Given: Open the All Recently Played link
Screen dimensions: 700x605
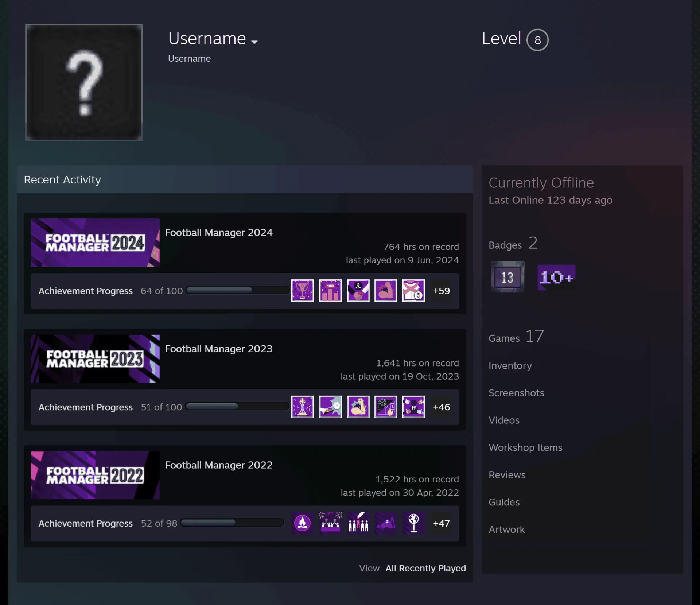Looking at the screenshot, I should point(425,568).
